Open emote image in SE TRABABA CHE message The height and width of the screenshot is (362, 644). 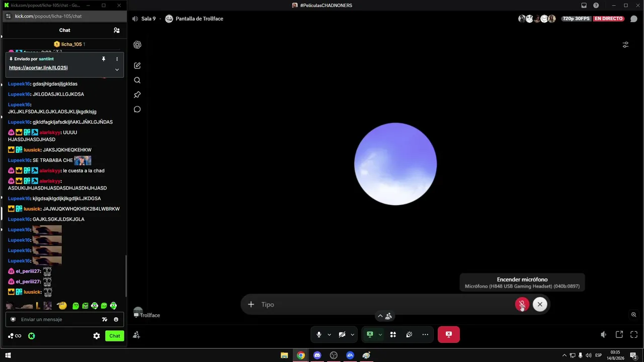tap(83, 160)
